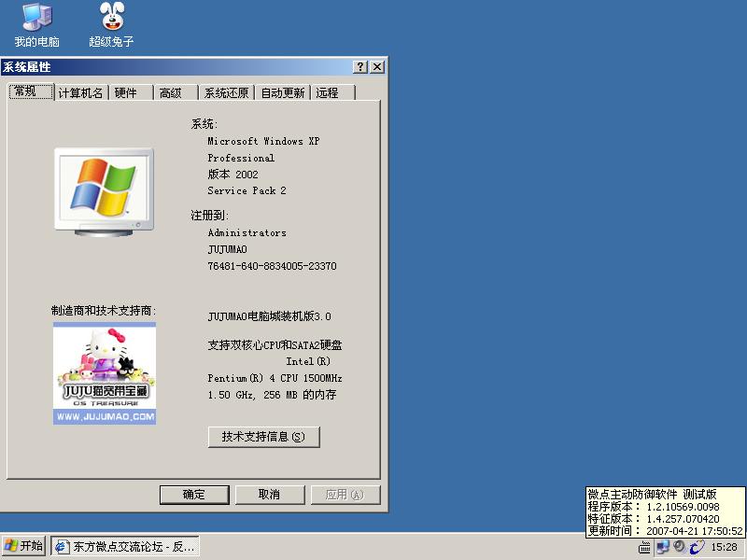
Task: Click JUJUMAO电脑城装机版3.0 text
Action: 269,316
